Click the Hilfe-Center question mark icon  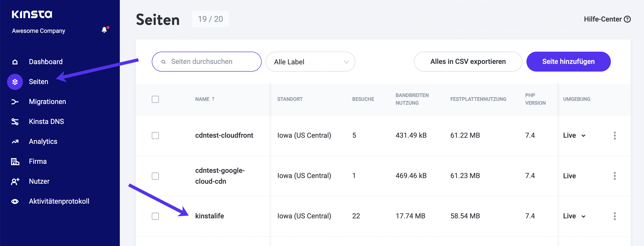pos(627,19)
